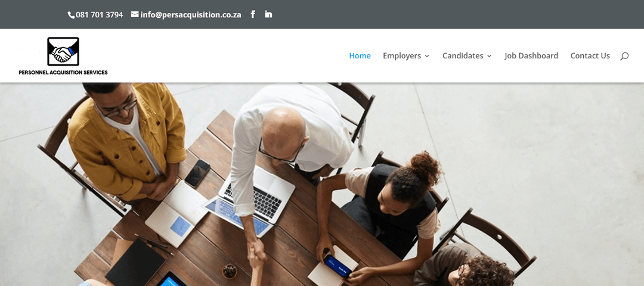Screen dimensions: 644x286
Task: Open the Facebook social icon
Action: point(253,14)
